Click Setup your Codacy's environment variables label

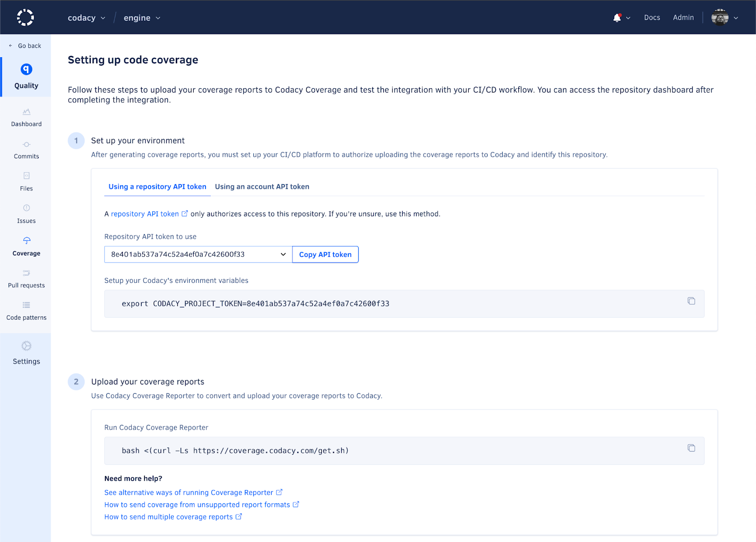(x=176, y=280)
